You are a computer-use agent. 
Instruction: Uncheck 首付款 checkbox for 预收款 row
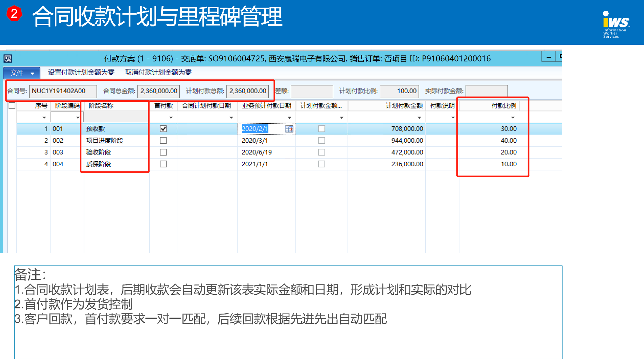pyautogui.click(x=163, y=129)
